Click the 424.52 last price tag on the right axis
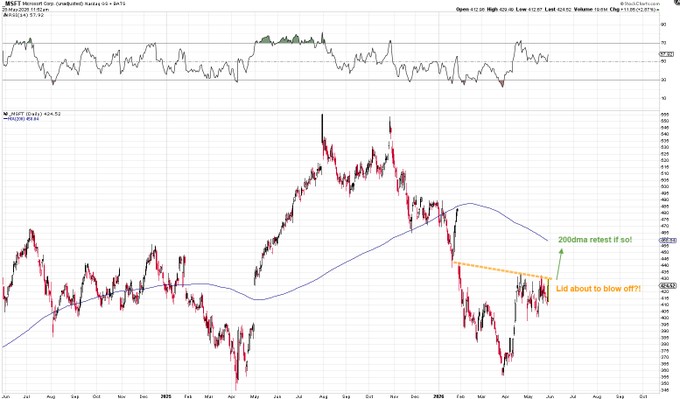Image resolution: width=680 pixels, height=399 pixels. coord(667,286)
